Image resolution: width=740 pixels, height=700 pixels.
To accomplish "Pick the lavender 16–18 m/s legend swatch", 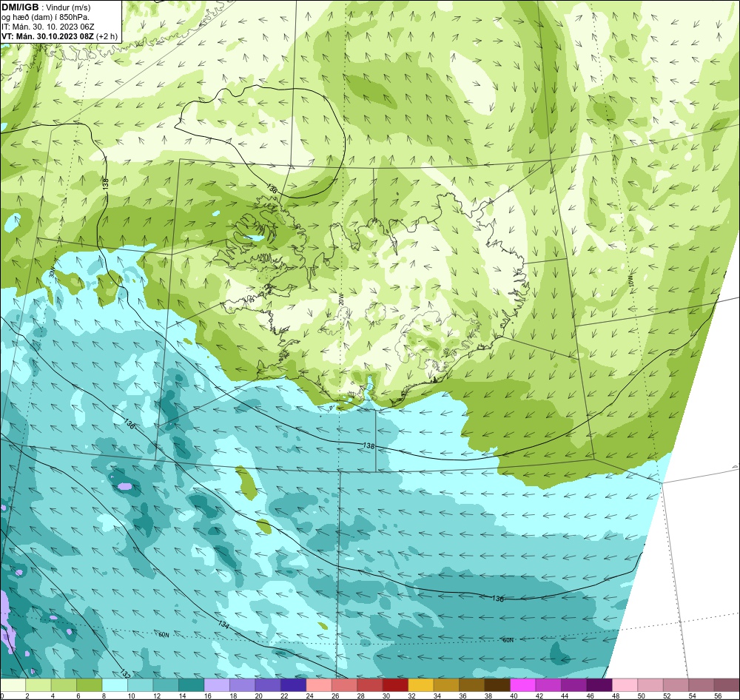I will click(x=217, y=685).
